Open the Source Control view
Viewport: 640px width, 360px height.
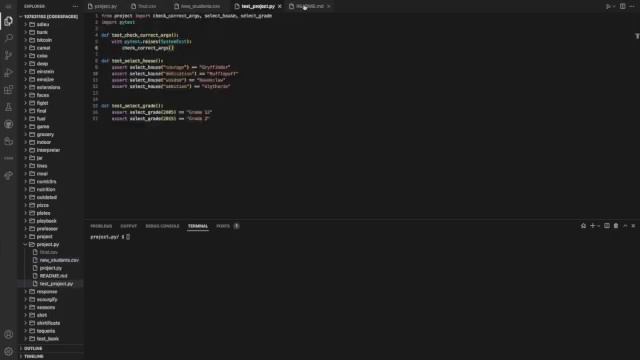click(x=8, y=56)
